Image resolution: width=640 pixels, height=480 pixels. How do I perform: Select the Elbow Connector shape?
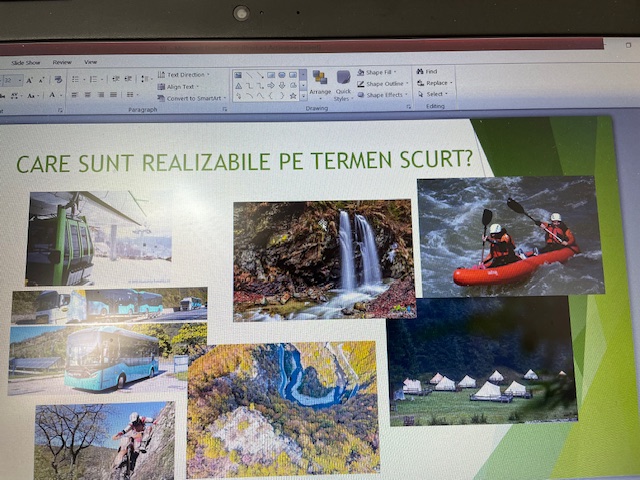coord(249,86)
